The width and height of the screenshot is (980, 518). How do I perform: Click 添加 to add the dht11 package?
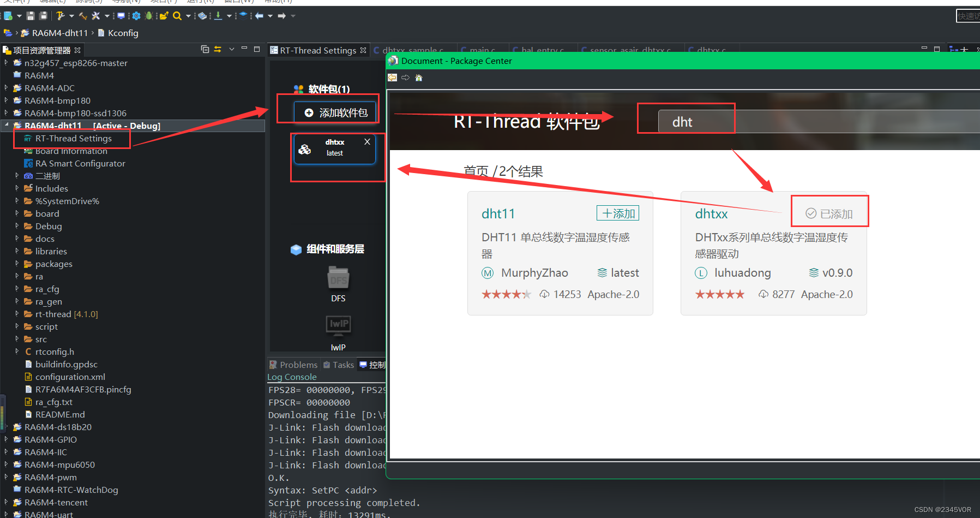click(x=617, y=213)
